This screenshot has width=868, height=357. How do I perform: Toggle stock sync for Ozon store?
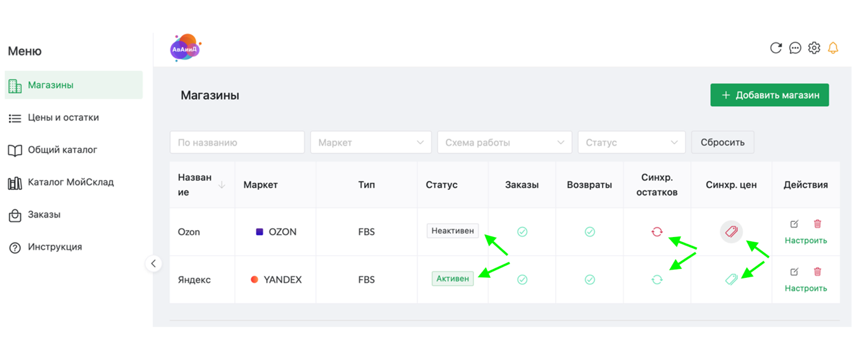click(657, 232)
